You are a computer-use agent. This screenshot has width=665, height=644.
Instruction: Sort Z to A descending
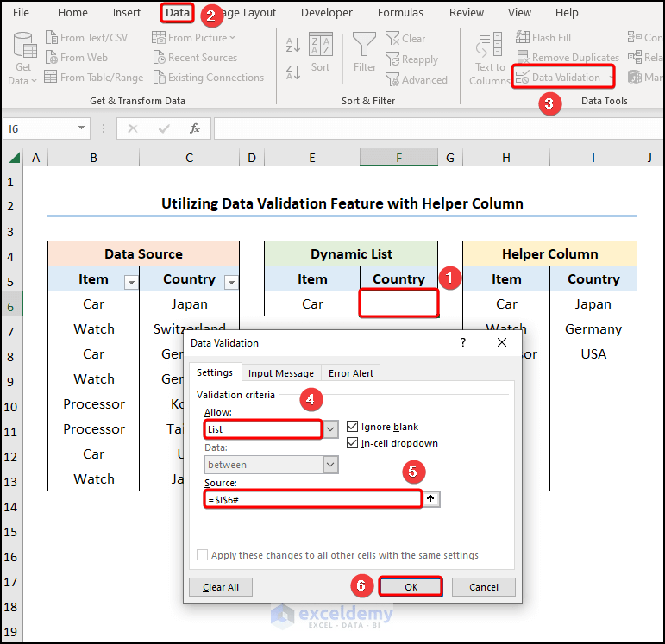coord(293,72)
